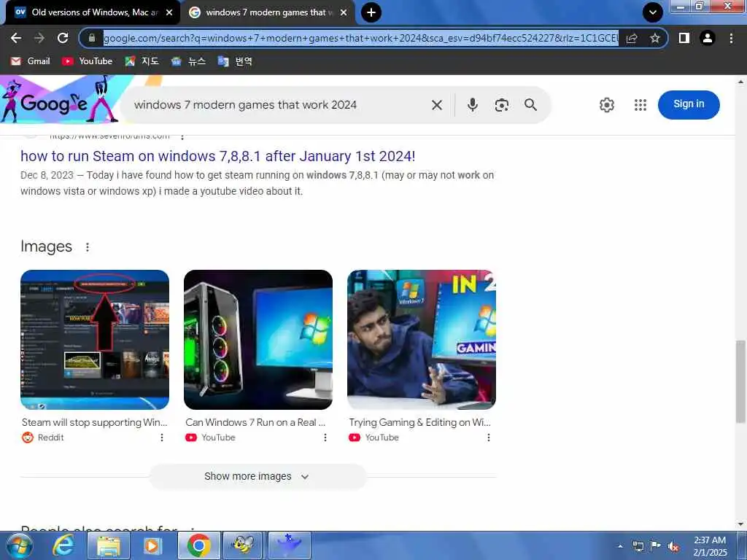This screenshot has height=560, width=747.
Task: Open Windows Explorer from the taskbar
Action: point(108,545)
